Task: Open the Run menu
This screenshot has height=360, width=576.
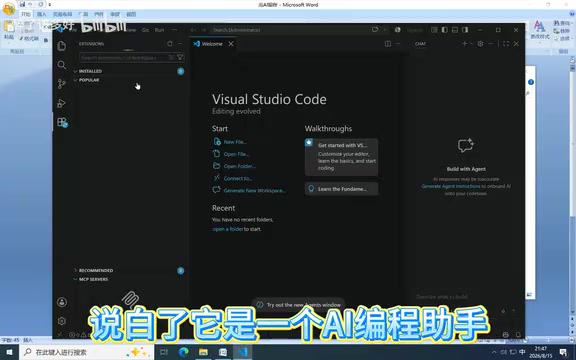Action: pyautogui.click(x=159, y=30)
